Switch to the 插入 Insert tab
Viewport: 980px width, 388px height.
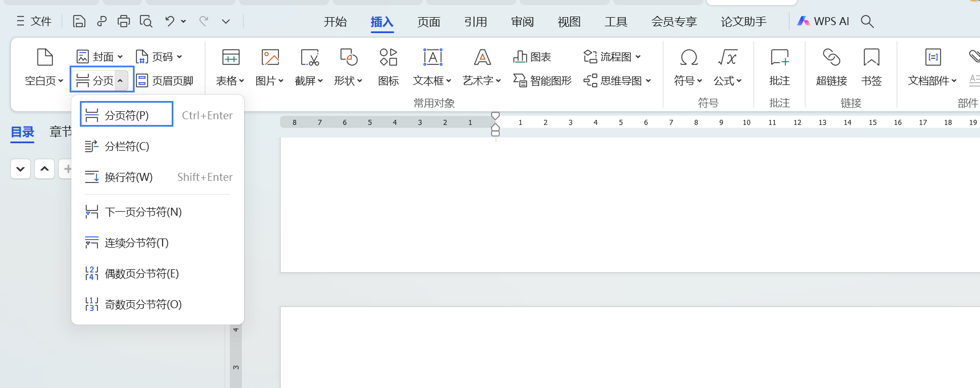pos(382,22)
